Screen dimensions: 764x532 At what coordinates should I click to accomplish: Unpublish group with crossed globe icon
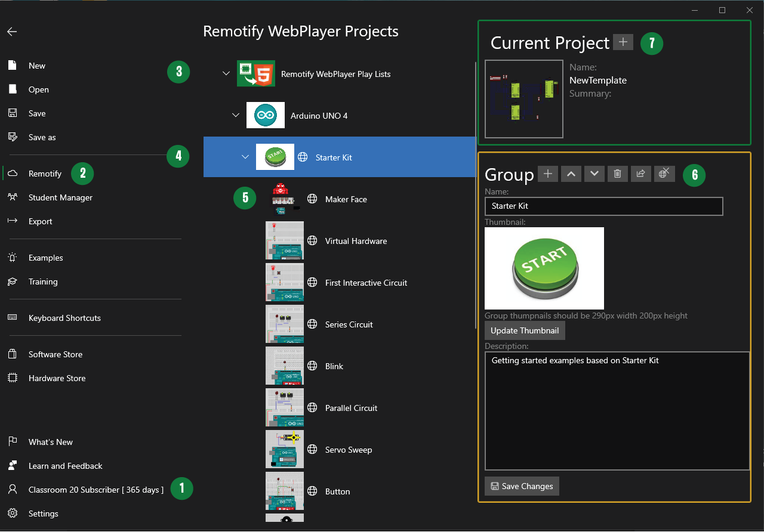click(x=664, y=174)
